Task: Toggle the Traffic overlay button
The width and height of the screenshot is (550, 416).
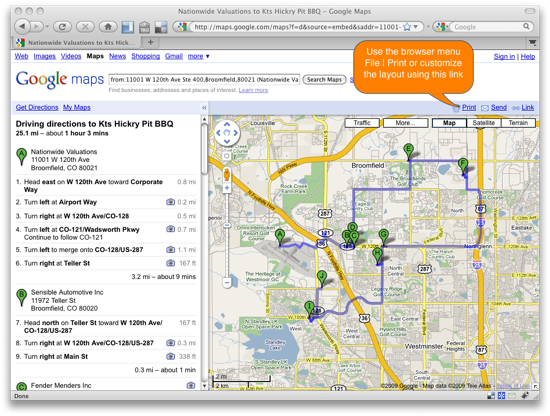Action: click(362, 123)
